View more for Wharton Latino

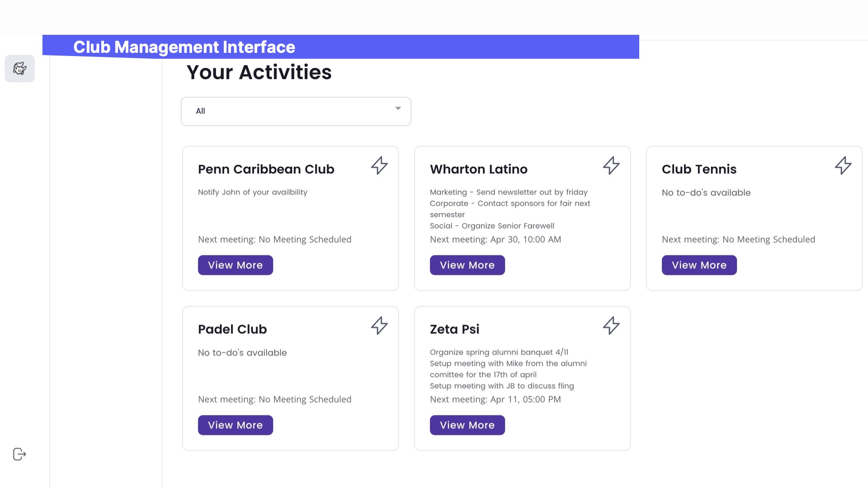467,265
